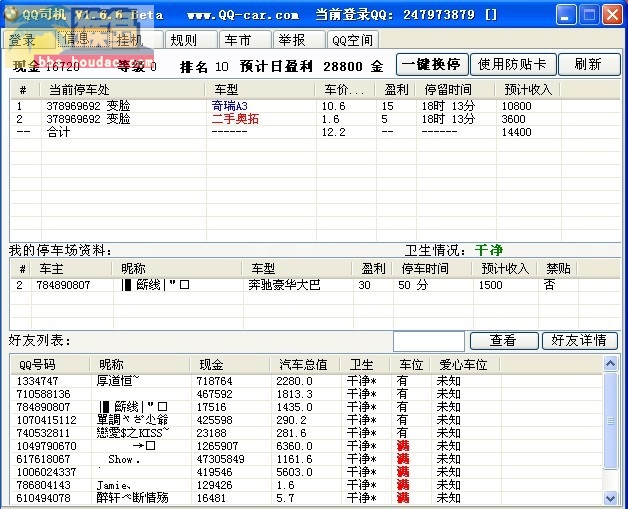Open the 举报 tab
Viewport: 628px width, 509px height.
coord(298,40)
